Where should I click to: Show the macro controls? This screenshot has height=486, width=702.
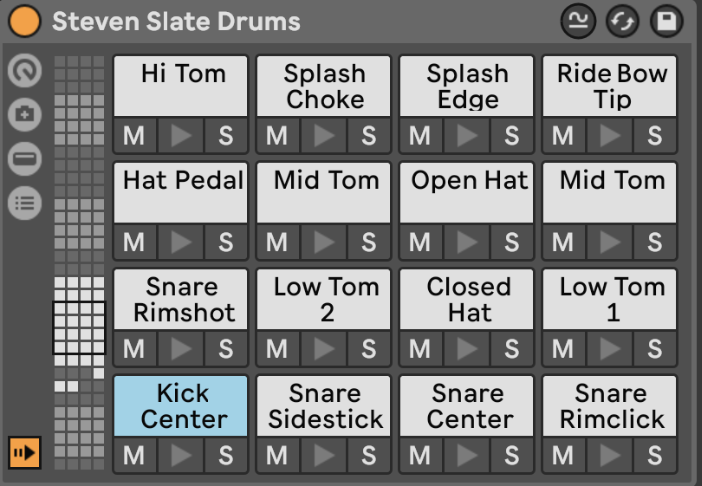[x=24, y=71]
